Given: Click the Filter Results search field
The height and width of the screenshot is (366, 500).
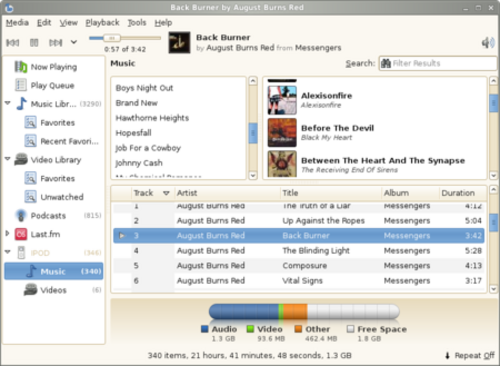Looking at the screenshot, I should point(438,63).
